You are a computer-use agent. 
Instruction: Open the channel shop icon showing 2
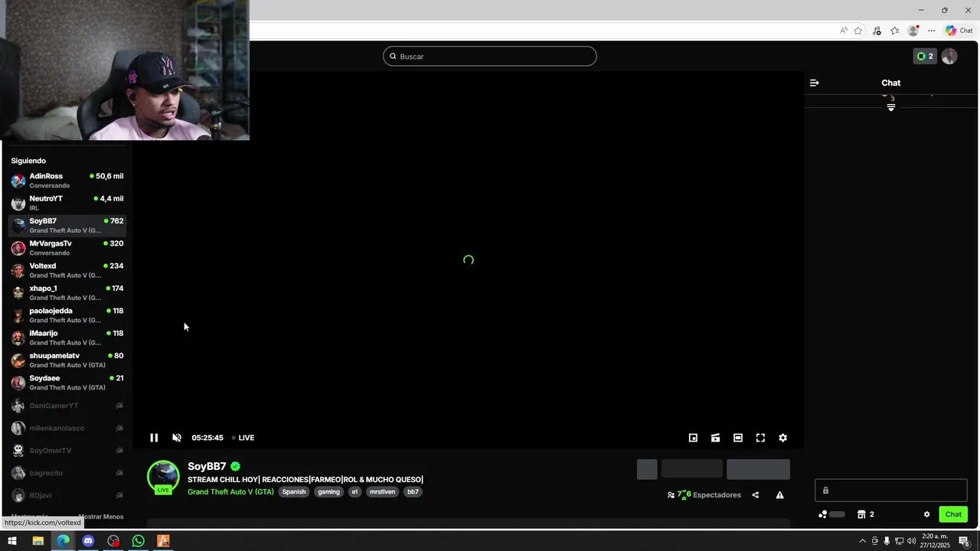coord(866,514)
